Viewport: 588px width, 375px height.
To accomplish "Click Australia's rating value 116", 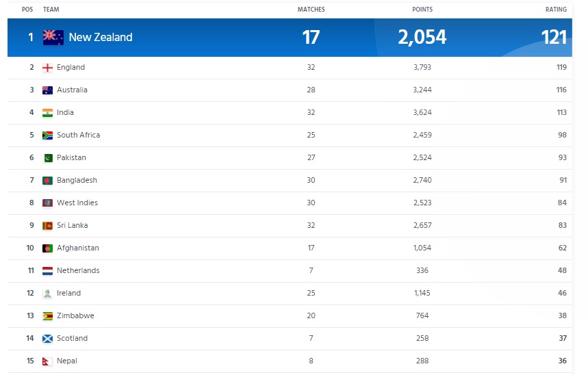I will pos(561,90).
